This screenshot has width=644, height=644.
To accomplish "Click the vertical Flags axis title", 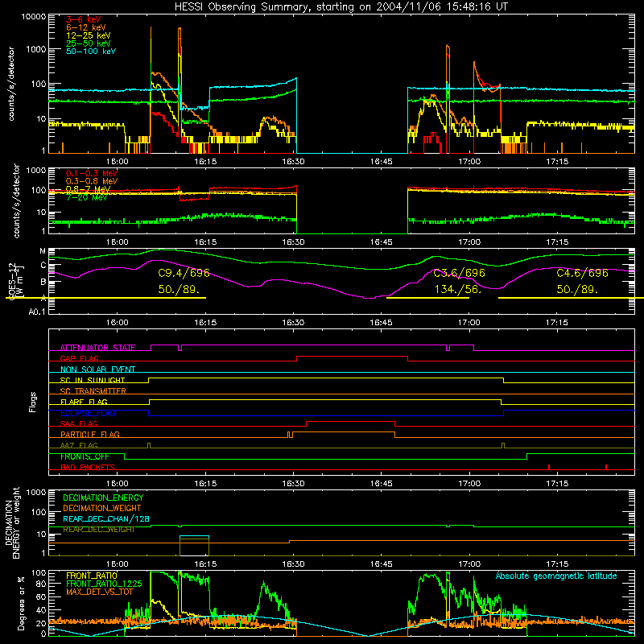I will click(33, 402).
